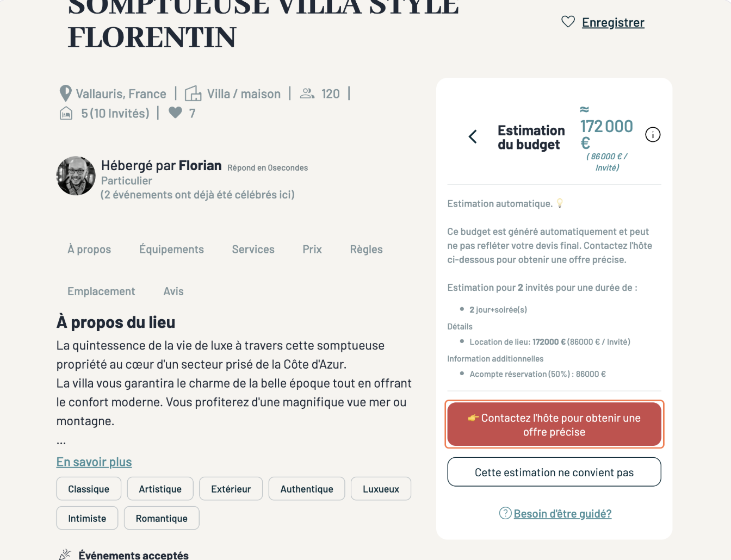Click the villa house type icon
Viewport: 731px width, 560px height.
[193, 94]
